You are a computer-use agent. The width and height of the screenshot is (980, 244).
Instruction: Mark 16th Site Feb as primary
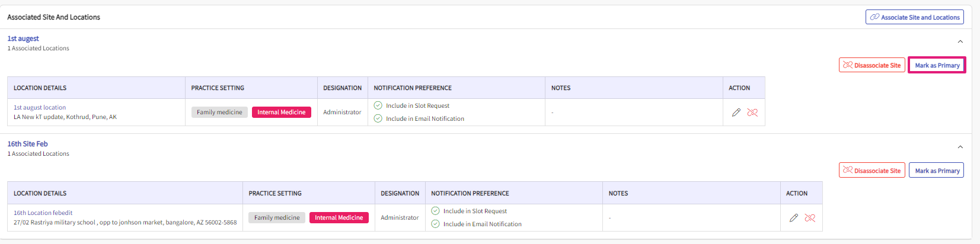pyautogui.click(x=937, y=171)
